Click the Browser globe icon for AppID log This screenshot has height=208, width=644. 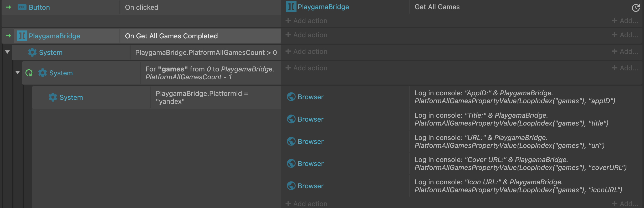point(291,97)
